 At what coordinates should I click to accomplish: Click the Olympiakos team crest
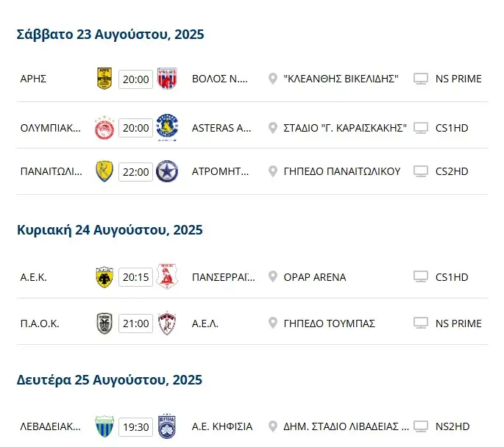tap(104, 128)
